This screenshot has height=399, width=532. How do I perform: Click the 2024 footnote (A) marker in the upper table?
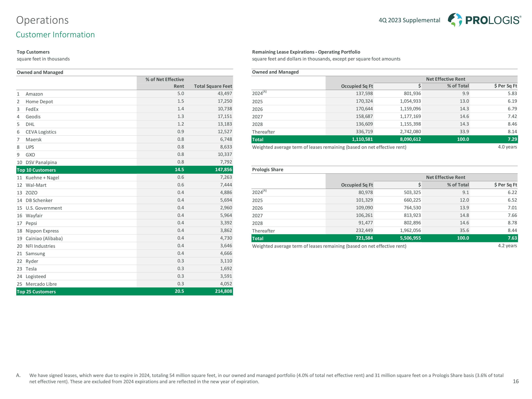tap(265, 92)
